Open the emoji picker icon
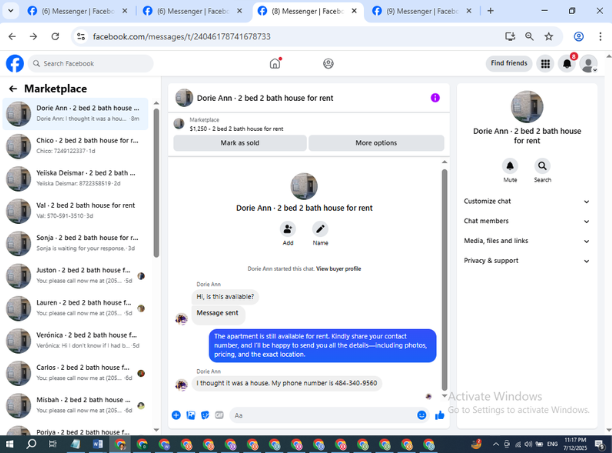612x453 pixels. (422, 415)
